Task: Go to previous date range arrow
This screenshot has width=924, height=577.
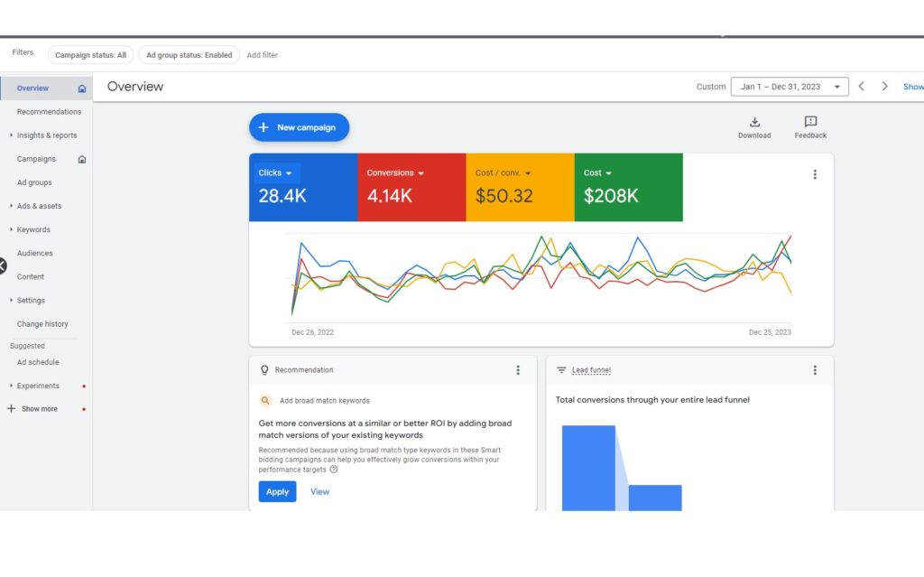Action: coord(861,87)
